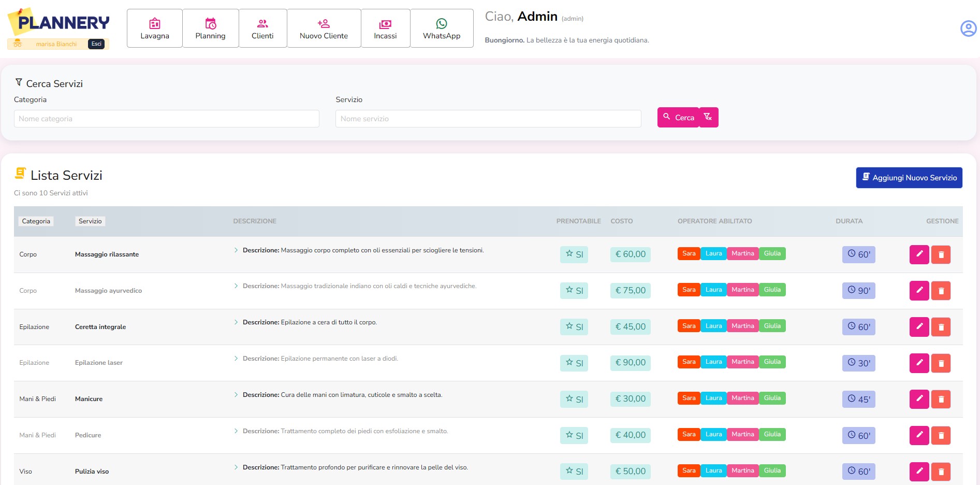Viewport: 980px width, 485px height.
Task: Click the € 30,00 cost badge
Action: pos(631,399)
